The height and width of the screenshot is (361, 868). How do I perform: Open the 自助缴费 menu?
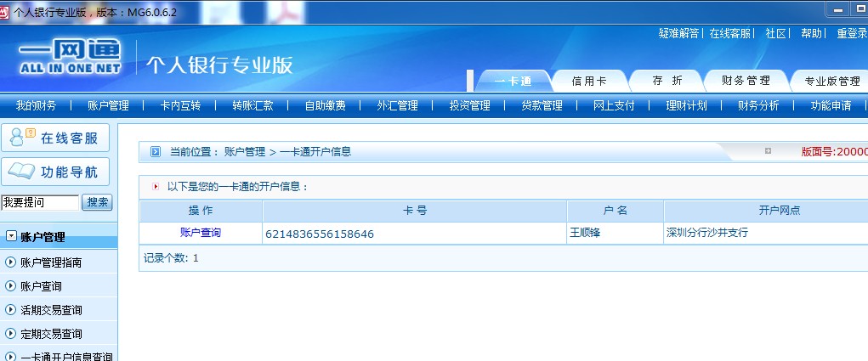(326, 105)
